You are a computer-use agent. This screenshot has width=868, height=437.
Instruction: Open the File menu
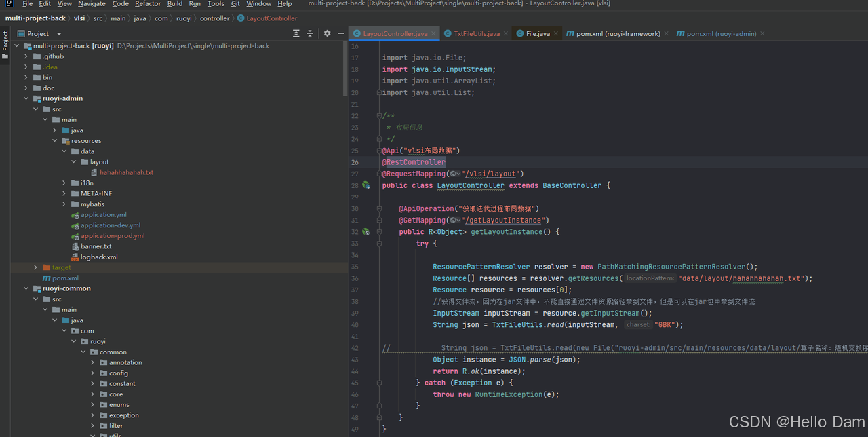pos(27,4)
